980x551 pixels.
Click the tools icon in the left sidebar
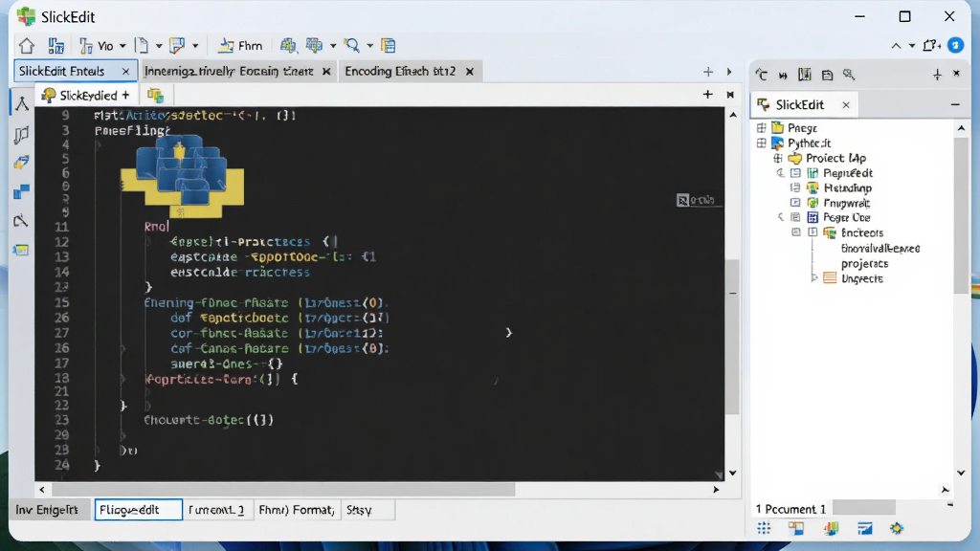[x=22, y=221]
